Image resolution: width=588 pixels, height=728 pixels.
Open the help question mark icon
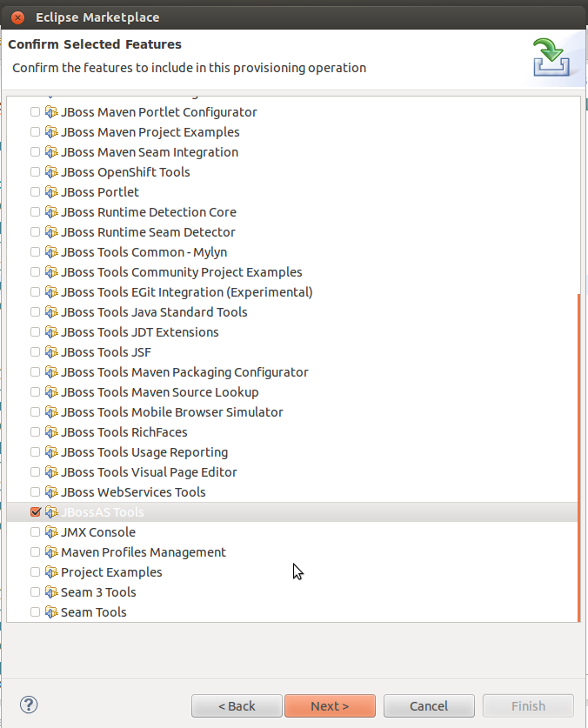coord(29,705)
